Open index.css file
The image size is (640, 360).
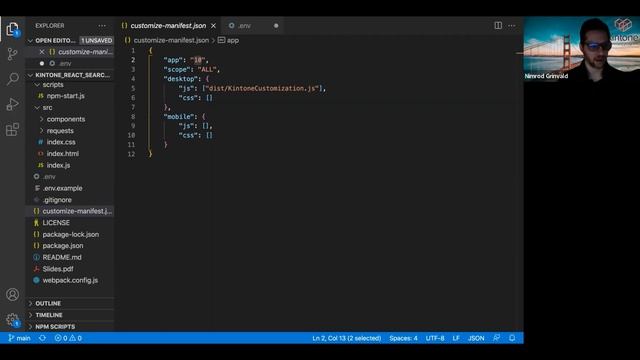(61, 142)
